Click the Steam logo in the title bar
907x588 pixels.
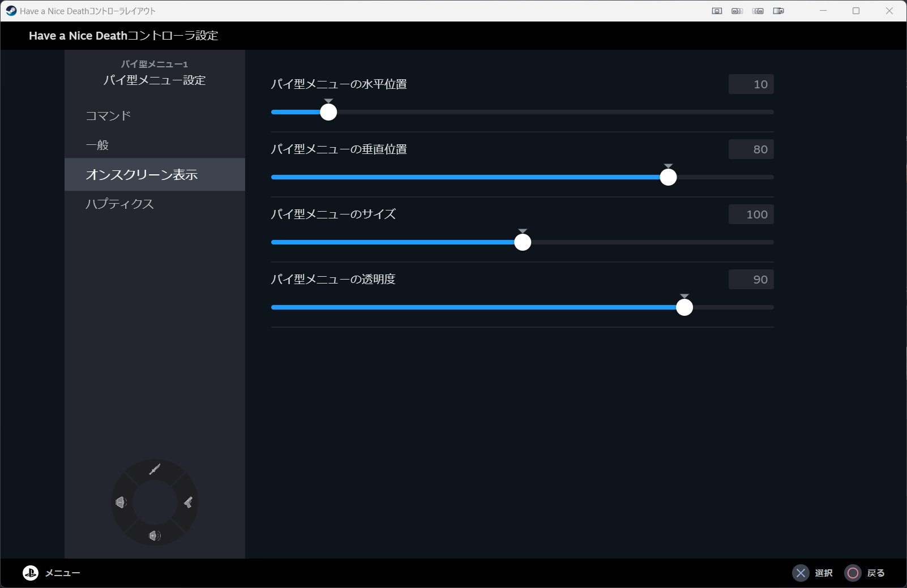[x=11, y=11]
